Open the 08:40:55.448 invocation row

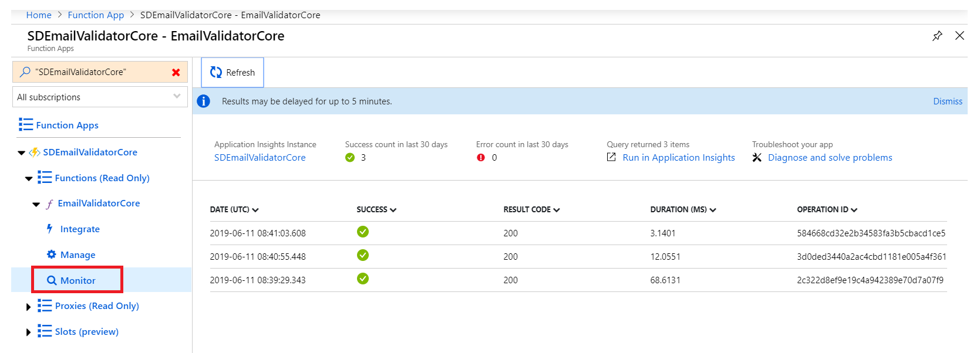578,256
